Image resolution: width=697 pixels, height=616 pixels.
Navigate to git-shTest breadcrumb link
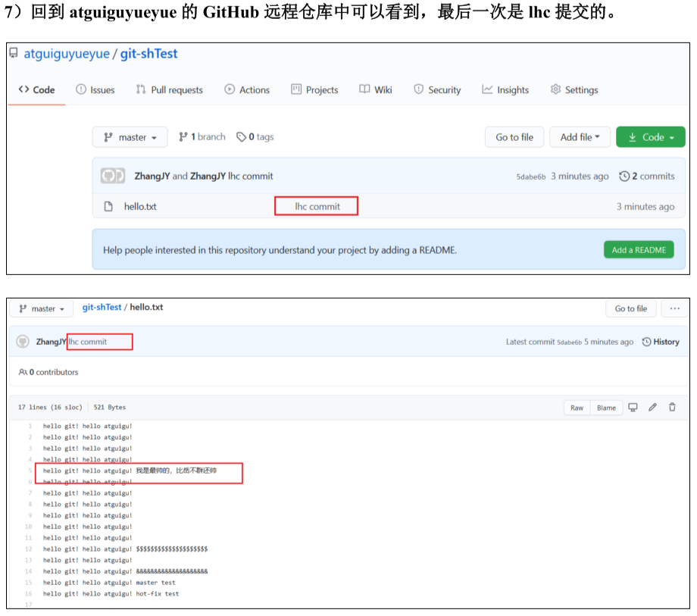click(102, 308)
